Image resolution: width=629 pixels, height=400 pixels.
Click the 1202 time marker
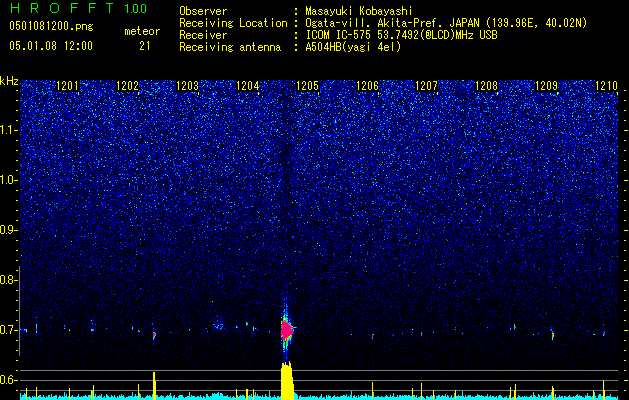[x=127, y=86]
